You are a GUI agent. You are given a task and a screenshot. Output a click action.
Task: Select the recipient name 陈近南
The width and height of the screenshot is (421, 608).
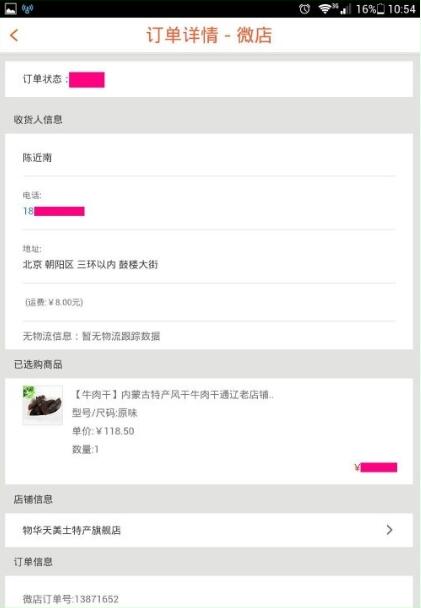click(x=37, y=157)
